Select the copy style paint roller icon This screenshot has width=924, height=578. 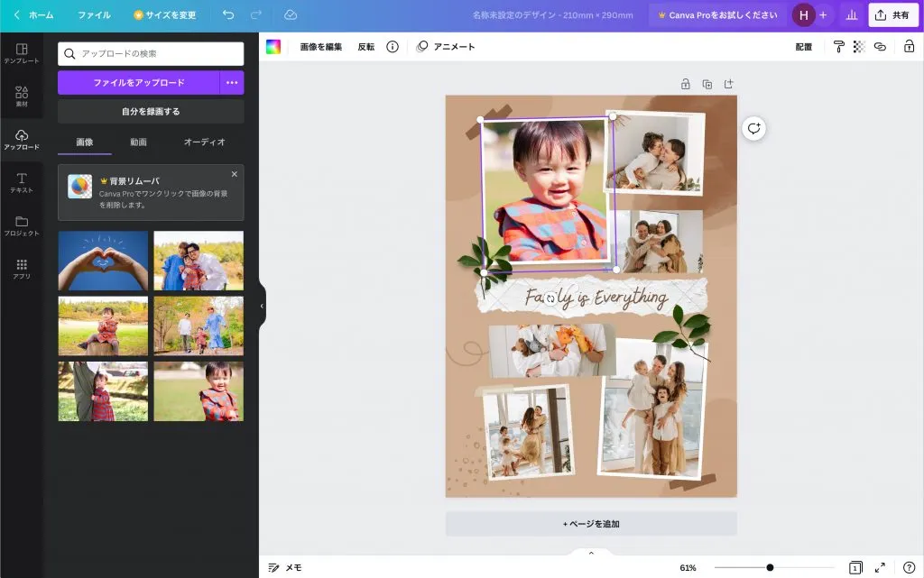point(838,47)
